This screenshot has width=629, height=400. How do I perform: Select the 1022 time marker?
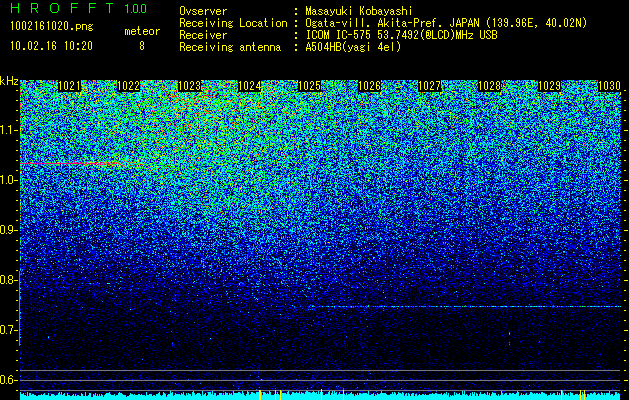128,86
